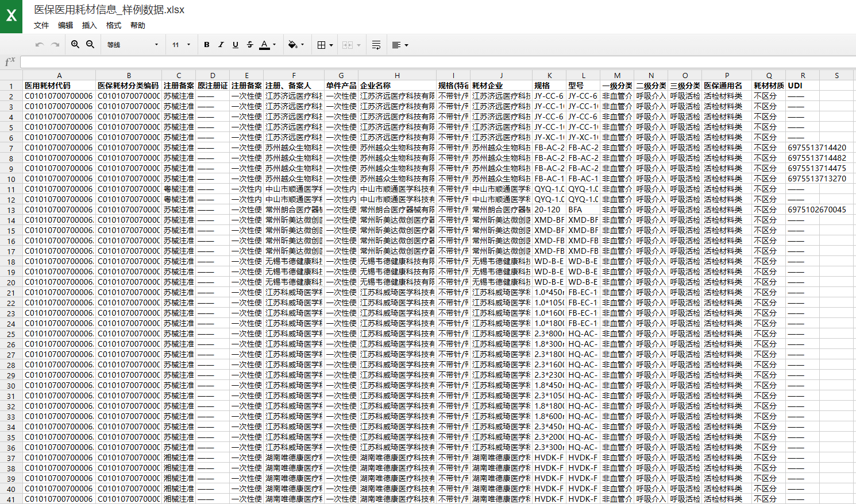Select header cell 医用耗材代码
The width and height of the screenshot is (856, 504).
59,86
